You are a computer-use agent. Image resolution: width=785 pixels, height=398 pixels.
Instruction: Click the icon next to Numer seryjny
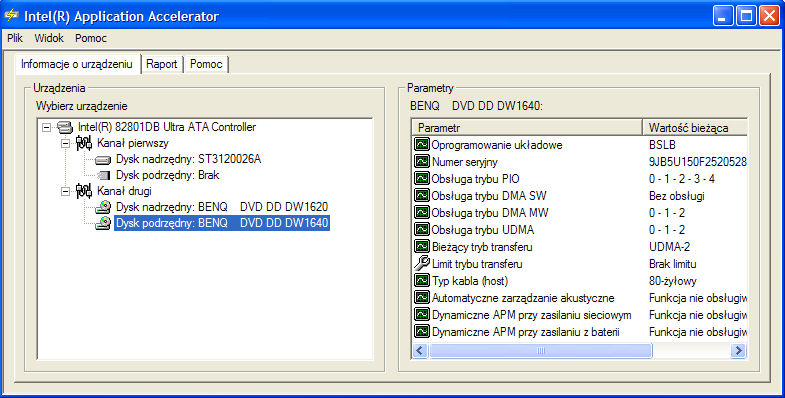[422, 161]
